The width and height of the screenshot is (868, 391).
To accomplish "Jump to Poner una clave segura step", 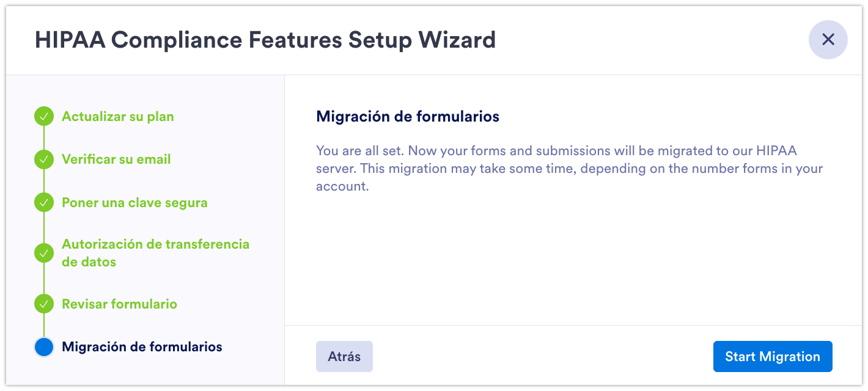I will point(134,203).
